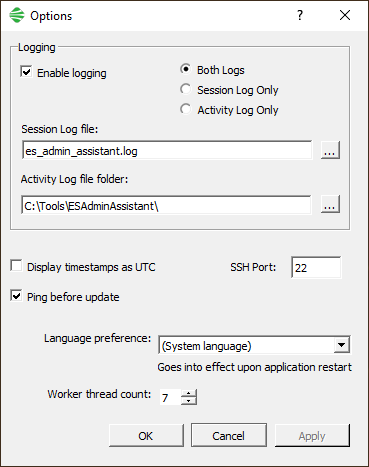
Task: Click the Activity Log folder path field
Action: (x=166, y=205)
